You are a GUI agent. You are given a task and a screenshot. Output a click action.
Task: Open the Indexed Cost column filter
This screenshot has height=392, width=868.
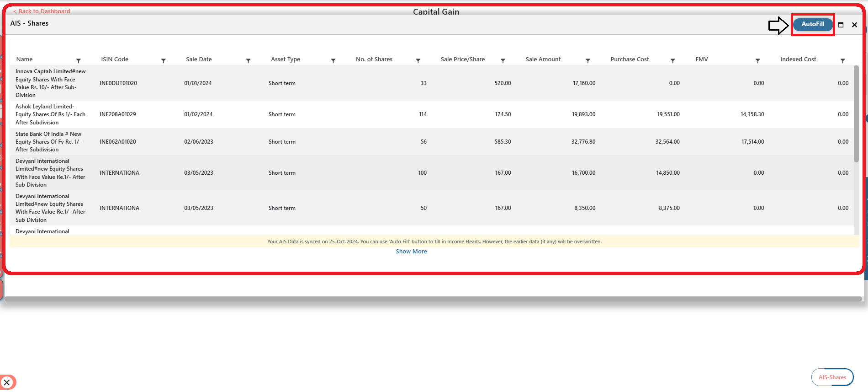[843, 60]
